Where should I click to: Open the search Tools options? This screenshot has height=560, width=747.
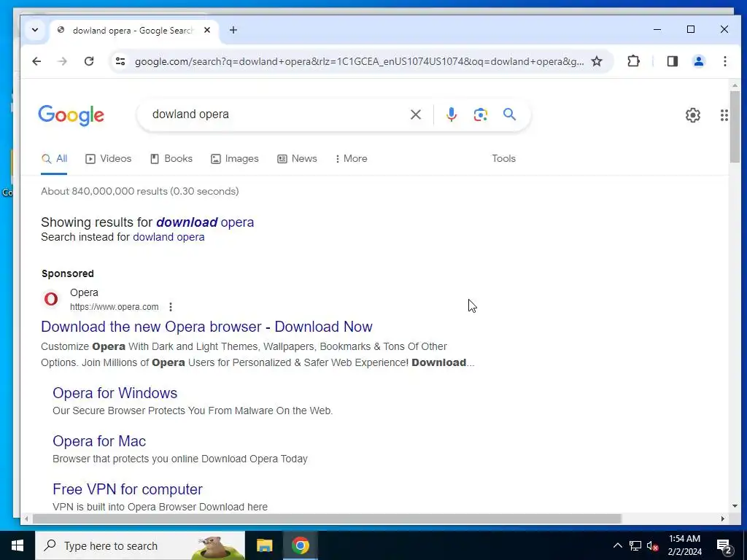coord(503,158)
